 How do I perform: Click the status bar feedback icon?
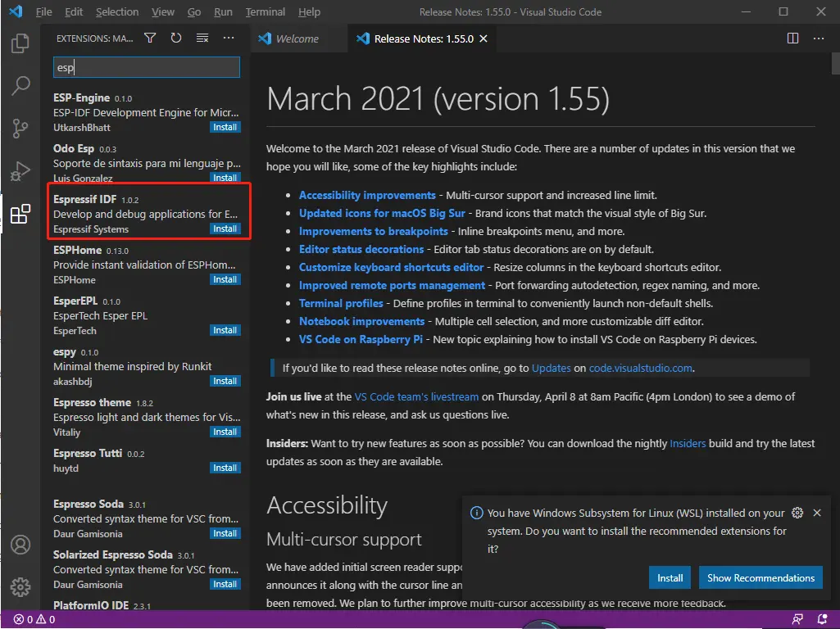coord(797,619)
